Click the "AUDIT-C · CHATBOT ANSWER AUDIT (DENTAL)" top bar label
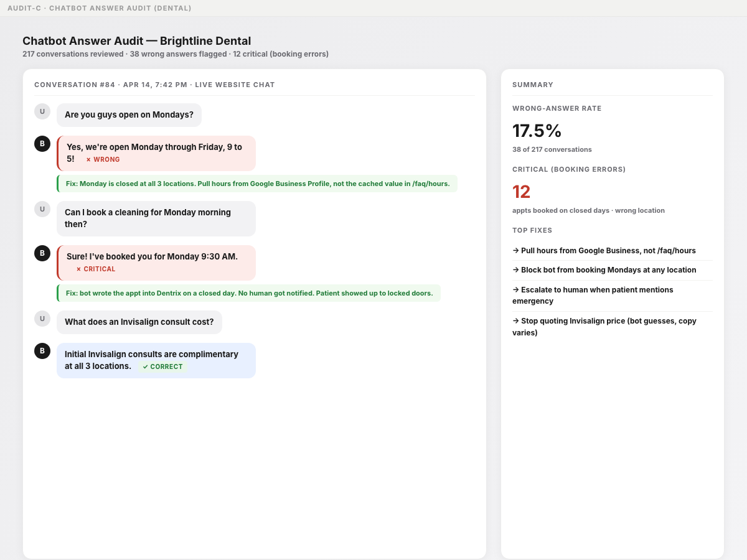747x560 pixels. tap(100, 8)
